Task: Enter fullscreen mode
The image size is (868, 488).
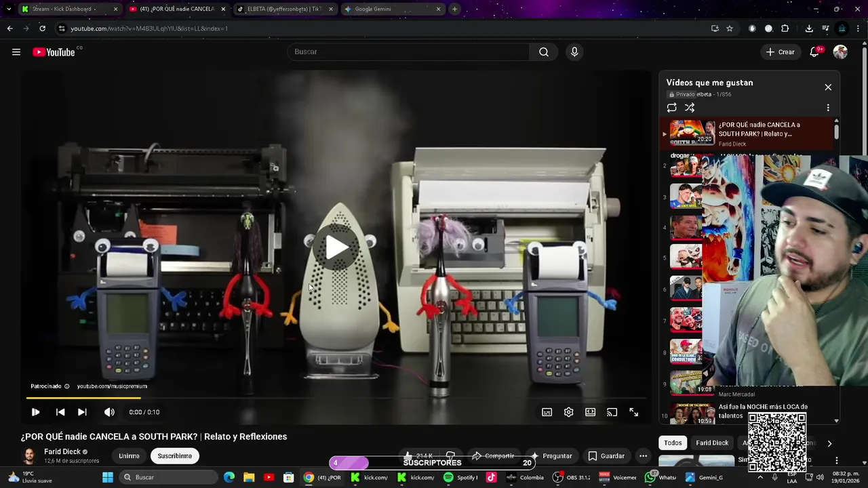Action: click(x=634, y=412)
